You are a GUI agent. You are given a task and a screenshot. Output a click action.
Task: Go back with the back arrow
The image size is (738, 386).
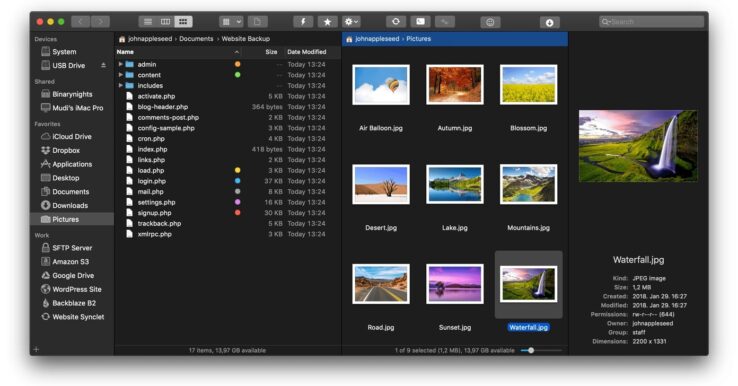(x=80, y=22)
